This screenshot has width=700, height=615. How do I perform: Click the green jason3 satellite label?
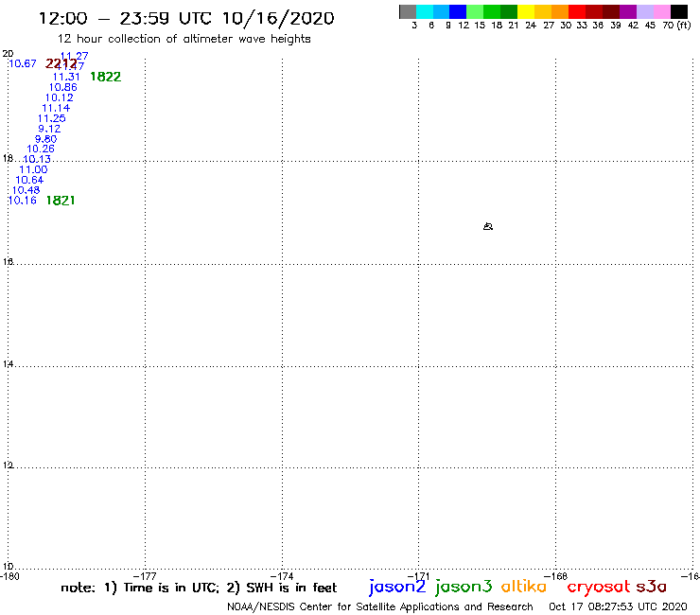tap(464, 587)
